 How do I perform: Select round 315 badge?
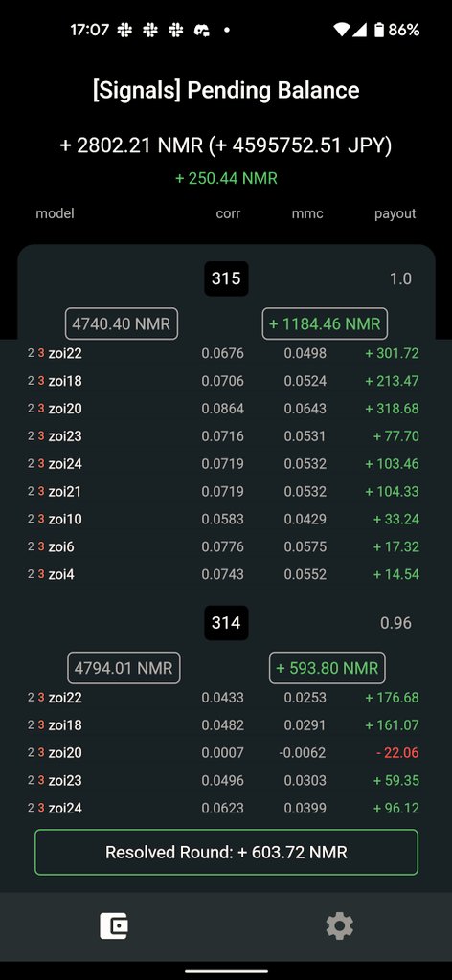click(x=226, y=278)
